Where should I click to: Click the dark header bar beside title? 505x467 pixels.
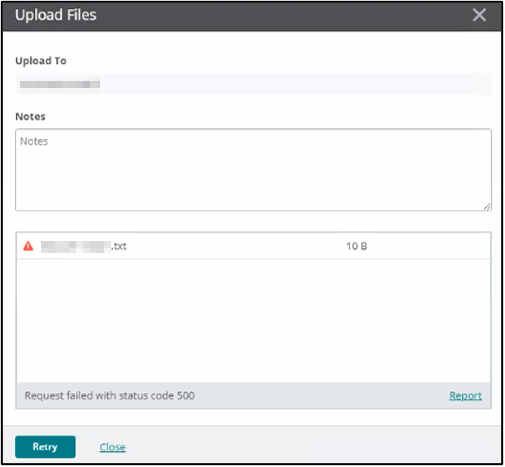pyautogui.click(x=283, y=15)
